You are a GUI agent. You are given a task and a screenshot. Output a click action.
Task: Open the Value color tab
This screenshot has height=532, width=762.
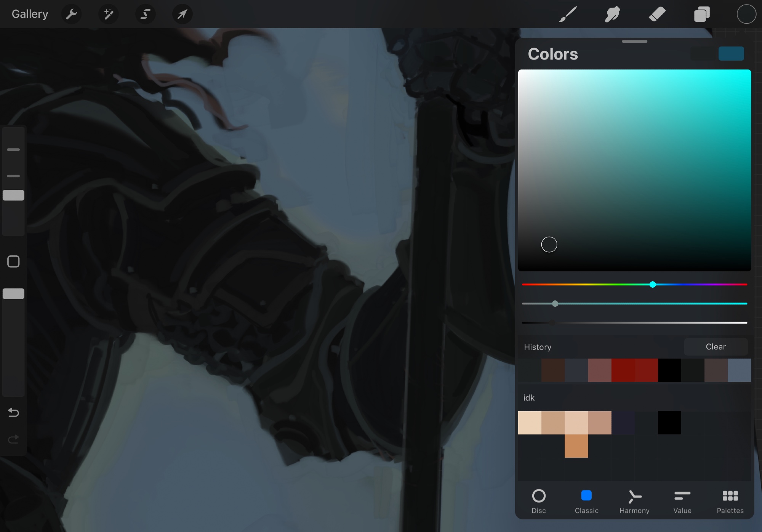click(x=682, y=502)
